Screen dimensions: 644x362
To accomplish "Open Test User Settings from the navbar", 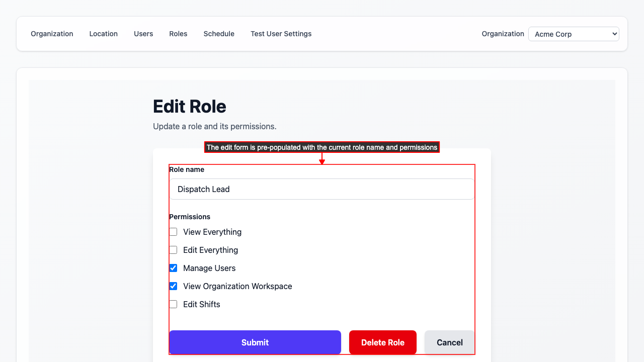I will pos(281,34).
